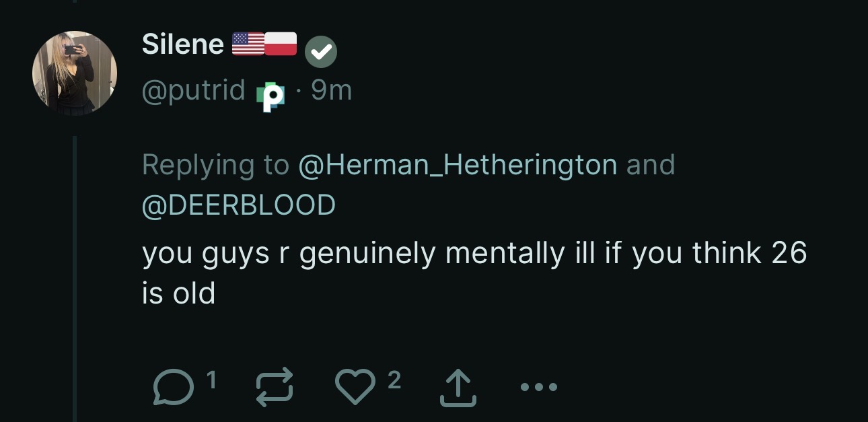Open the three-dot more options menu
The width and height of the screenshot is (868, 422).
click(x=539, y=386)
